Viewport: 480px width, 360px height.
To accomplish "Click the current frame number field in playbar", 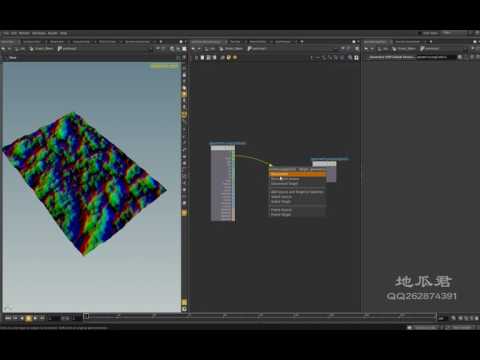I will coord(53,318).
